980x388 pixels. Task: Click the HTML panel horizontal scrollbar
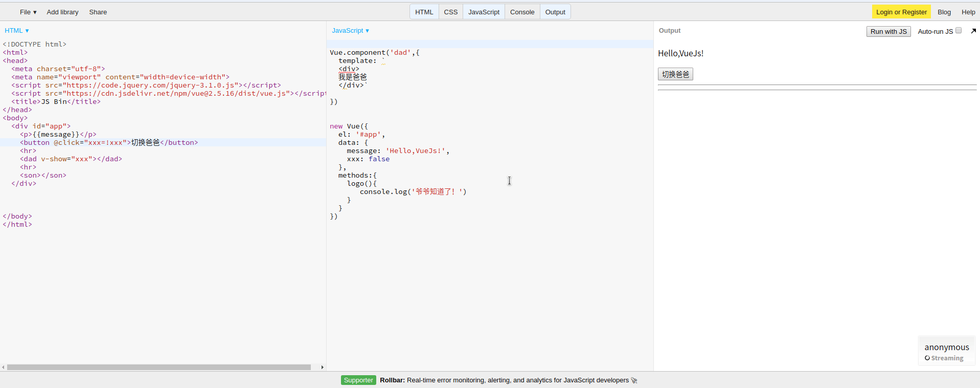[x=158, y=367]
